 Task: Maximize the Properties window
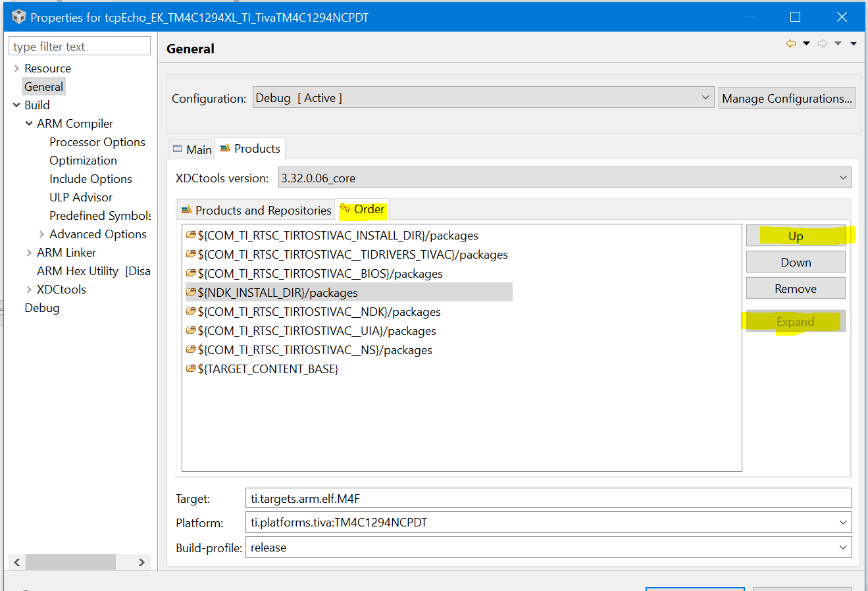coord(795,16)
